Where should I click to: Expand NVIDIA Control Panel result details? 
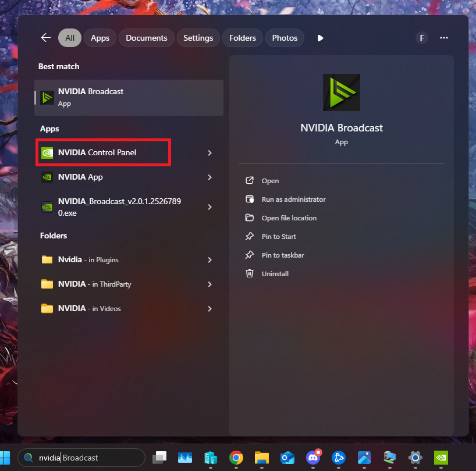coord(209,153)
